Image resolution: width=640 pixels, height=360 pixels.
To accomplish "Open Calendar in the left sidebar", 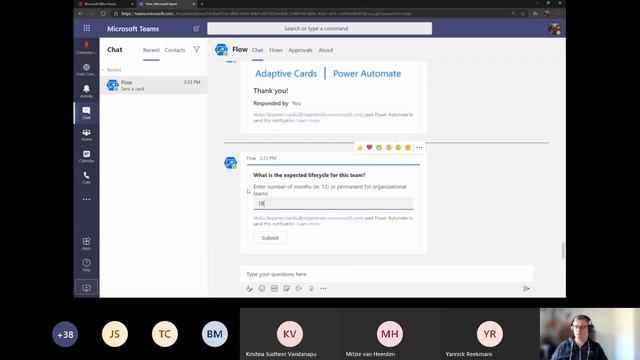I will coord(86,156).
